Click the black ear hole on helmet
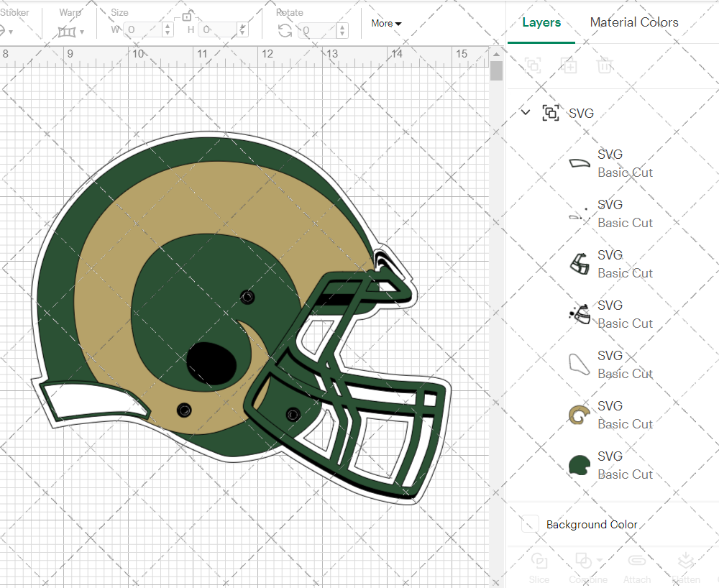Screen dimensions: 719x588 point(211,364)
